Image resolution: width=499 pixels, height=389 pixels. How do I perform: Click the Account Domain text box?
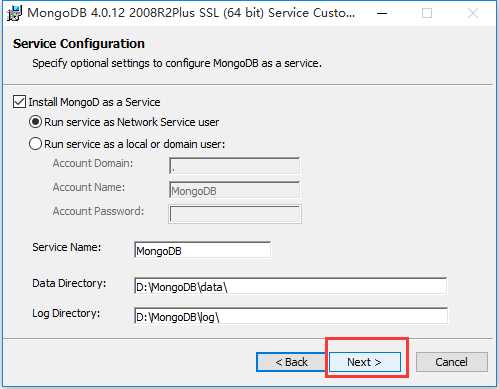click(x=235, y=166)
